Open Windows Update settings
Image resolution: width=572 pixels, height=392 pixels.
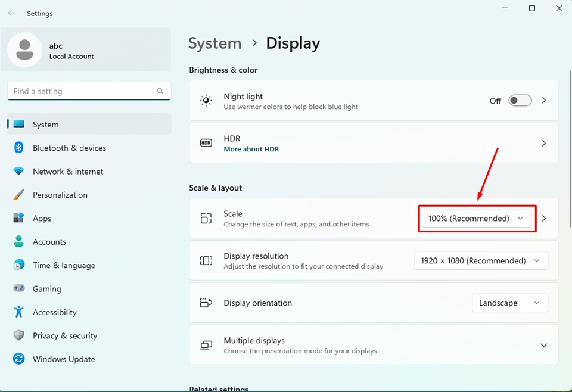click(64, 359)
